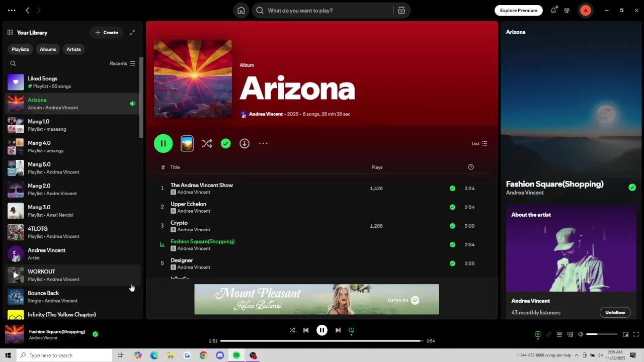Open Discord from the Windows taskbar
Image resolution: width=644 pixels, height=362 pixels.
point(220,355)
